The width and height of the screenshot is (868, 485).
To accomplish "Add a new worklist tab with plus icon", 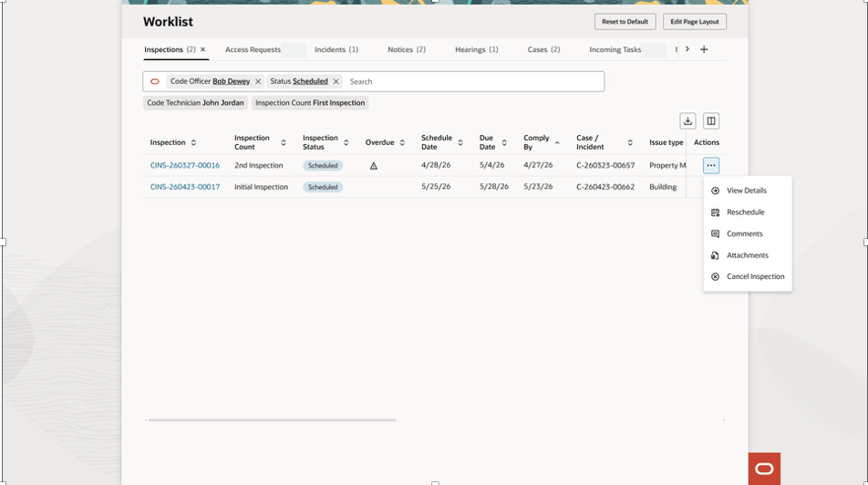I will point(704,49).
